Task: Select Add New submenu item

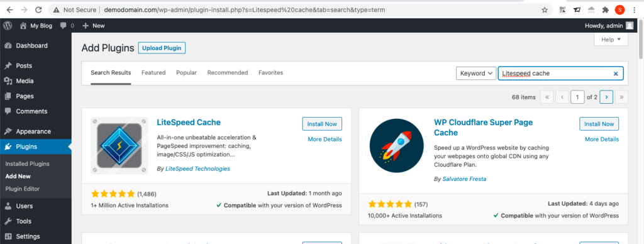Action: 18,176
